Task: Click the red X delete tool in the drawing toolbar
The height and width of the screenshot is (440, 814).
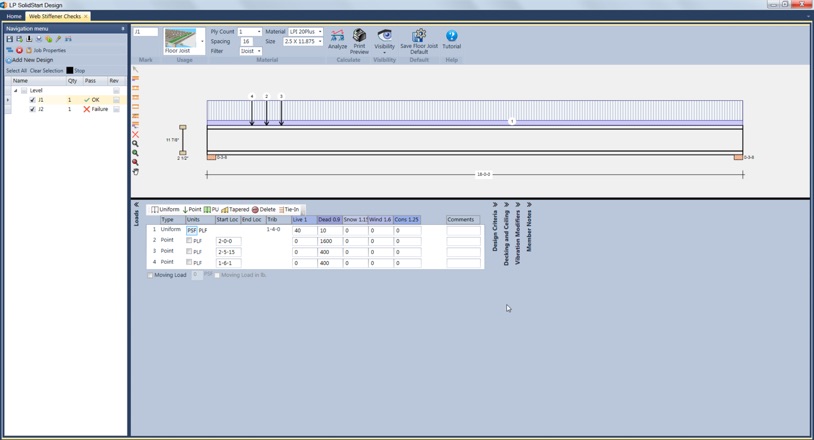Action: coord(136,134)
